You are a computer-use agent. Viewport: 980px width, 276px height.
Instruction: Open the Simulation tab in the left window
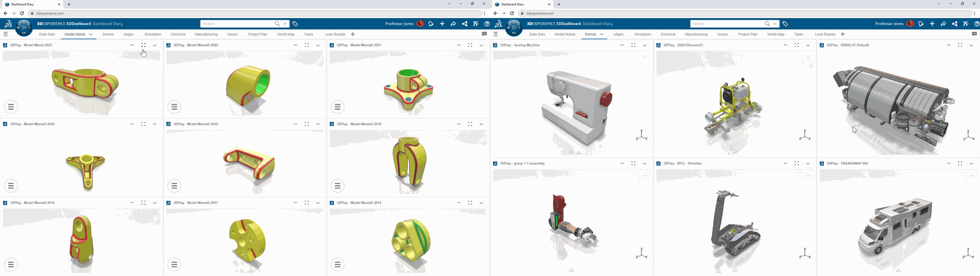[153, 34]
